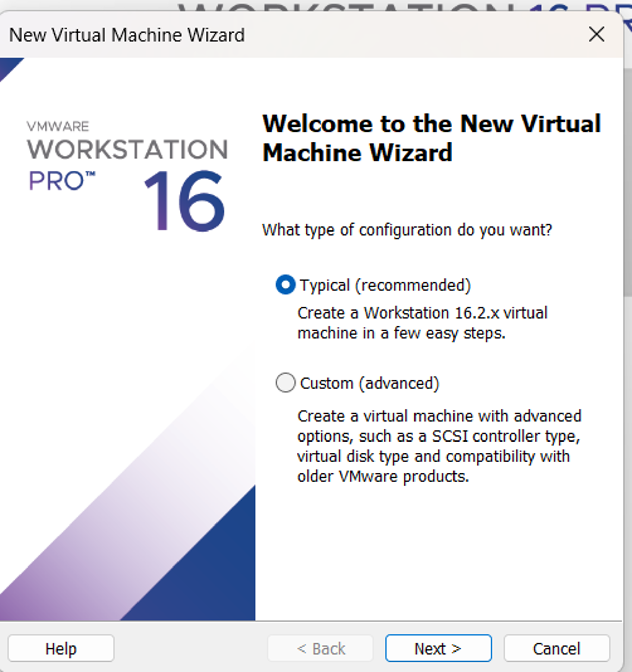Click the 'Create a Workstation 16.2.x virtual' description text

[422, 313]
